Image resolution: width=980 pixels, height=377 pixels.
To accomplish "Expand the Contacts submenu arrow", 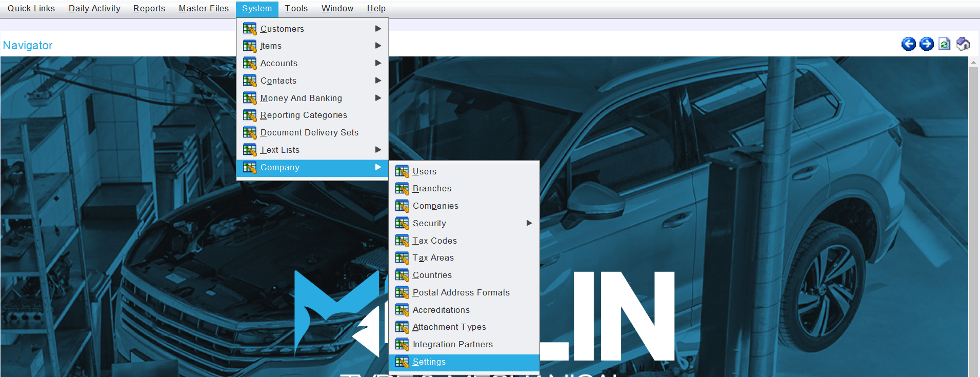I will [x=378, y=81].
